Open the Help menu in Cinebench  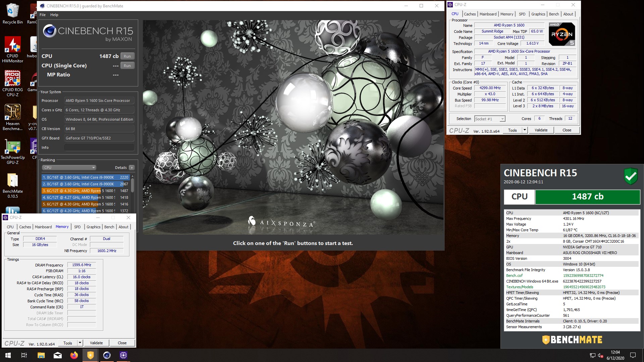54,15
